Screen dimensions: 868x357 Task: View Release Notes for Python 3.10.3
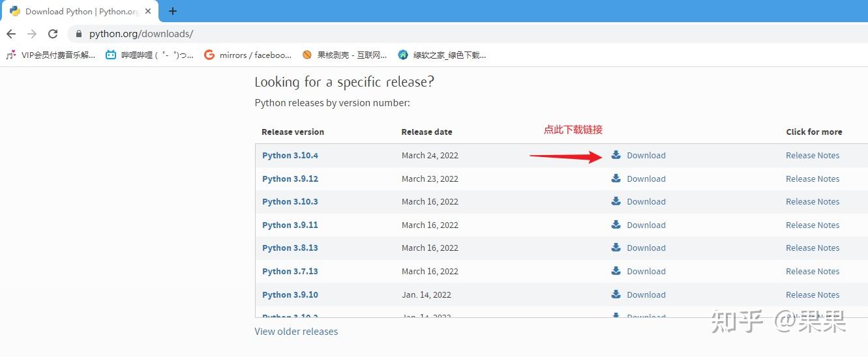813,202
